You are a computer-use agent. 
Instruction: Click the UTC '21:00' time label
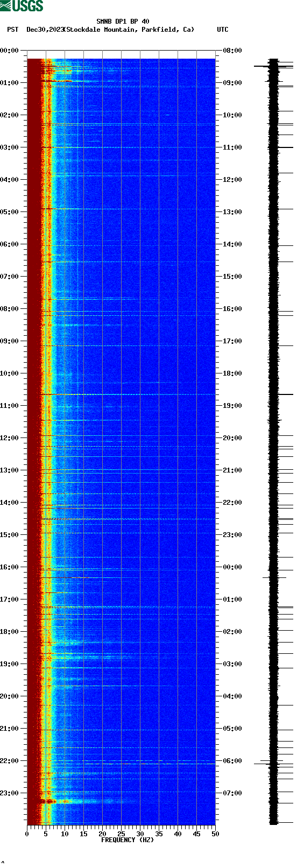pos(232,470)
